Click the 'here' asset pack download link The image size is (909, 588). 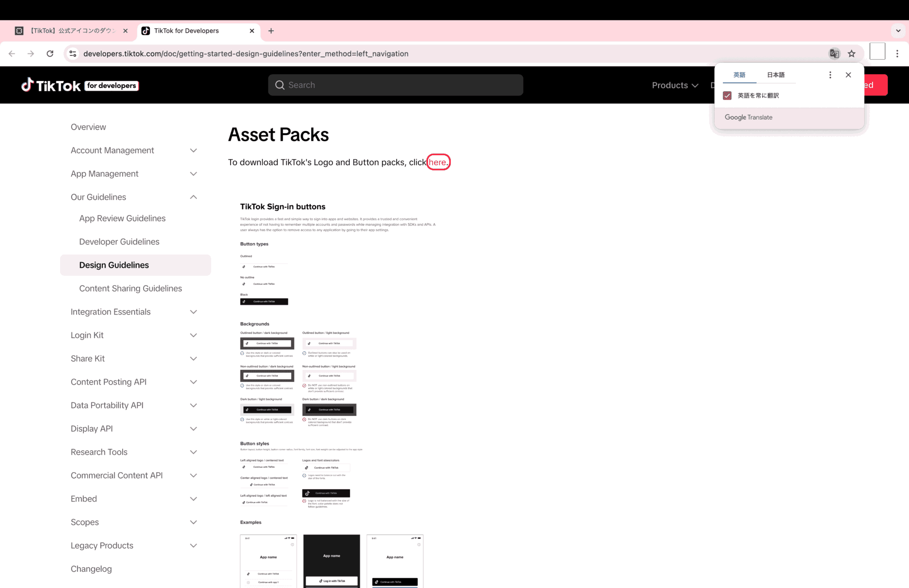[x=437, y=162]
